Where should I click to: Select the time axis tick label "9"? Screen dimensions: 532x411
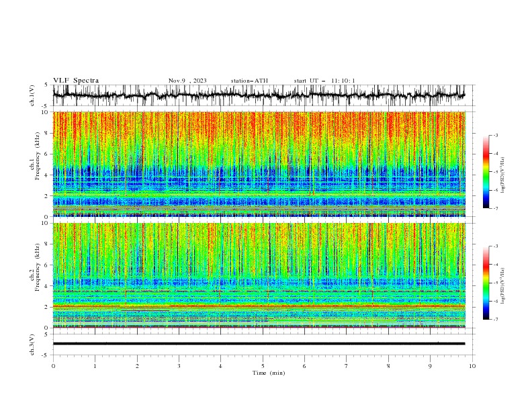(x=430, y=366)
